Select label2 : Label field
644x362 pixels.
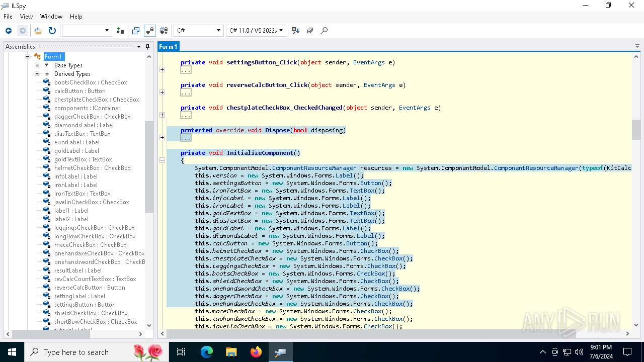71,219
